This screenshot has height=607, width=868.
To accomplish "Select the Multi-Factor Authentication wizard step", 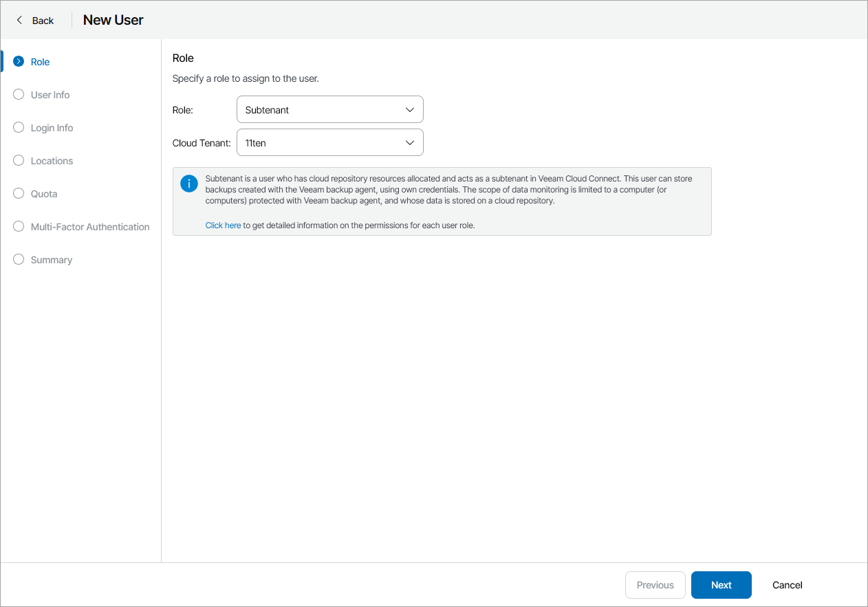I will click(x=89, y=226).
